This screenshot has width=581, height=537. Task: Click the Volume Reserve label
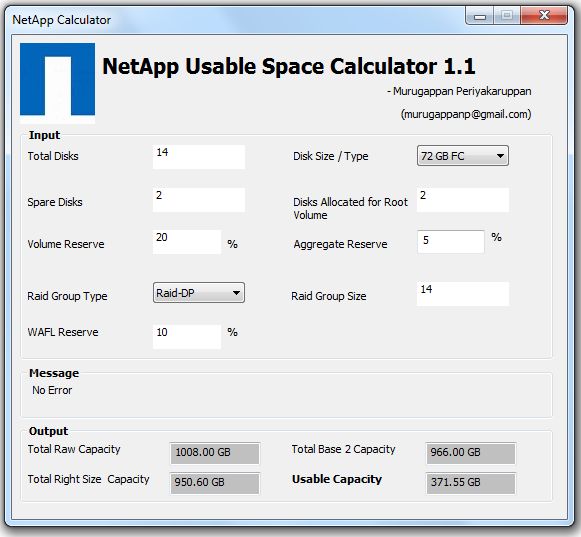[66, 244]
